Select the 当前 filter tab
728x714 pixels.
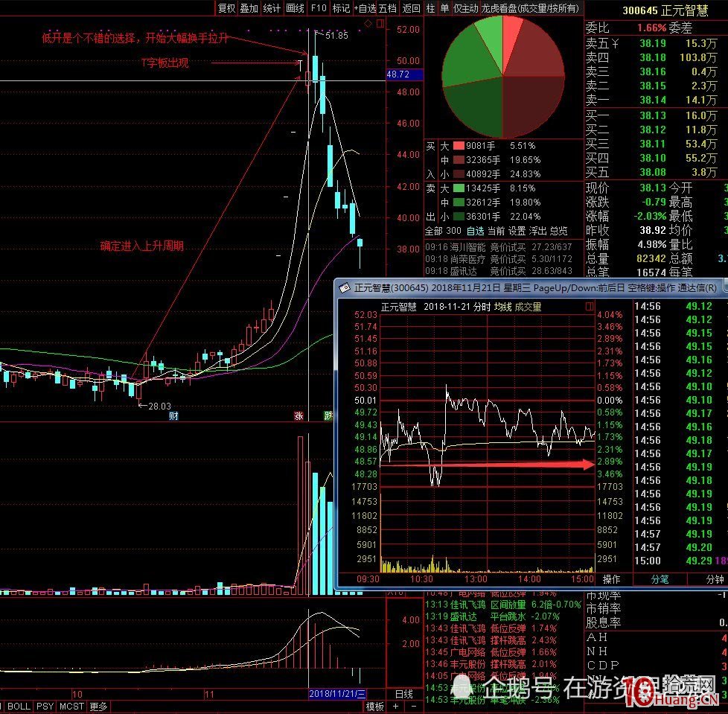click(496, 231)
